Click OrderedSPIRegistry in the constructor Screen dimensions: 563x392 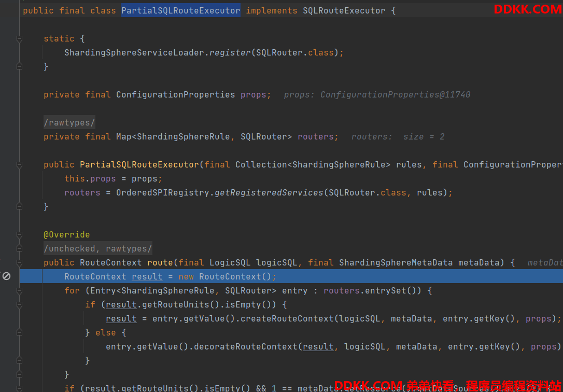[x=163, y=193]
